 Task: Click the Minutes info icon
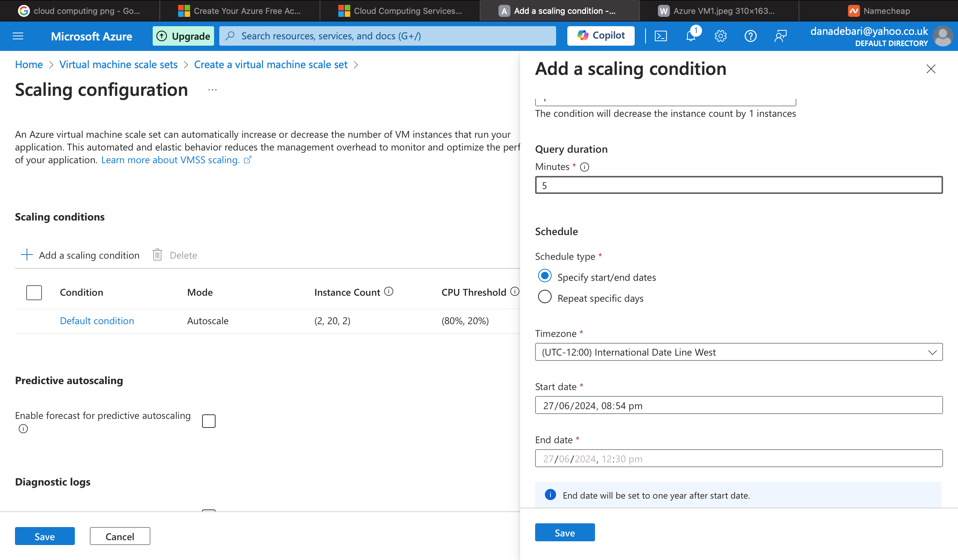pyautogui.click(x=585, y=167)
